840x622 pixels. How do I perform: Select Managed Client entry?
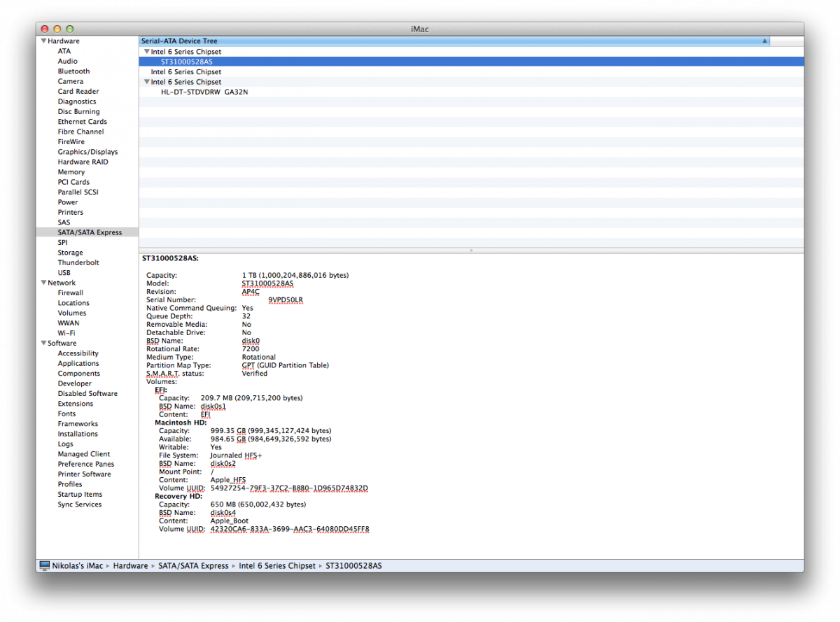click(84, 454)
